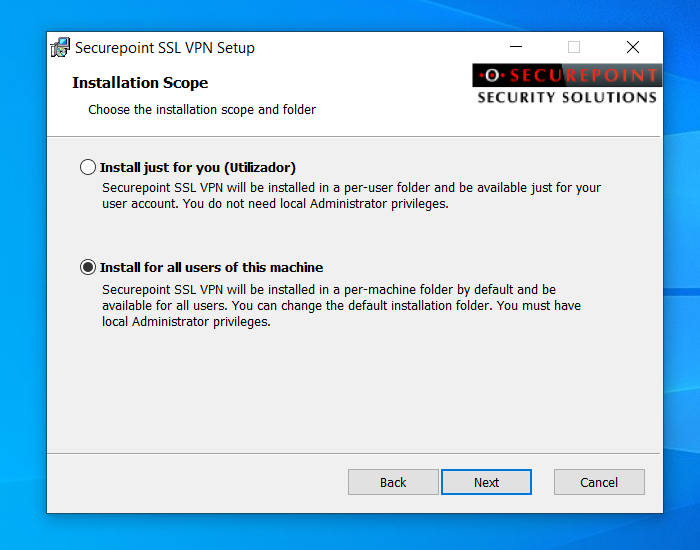Click the installer icon in title bar

(60, 47)
